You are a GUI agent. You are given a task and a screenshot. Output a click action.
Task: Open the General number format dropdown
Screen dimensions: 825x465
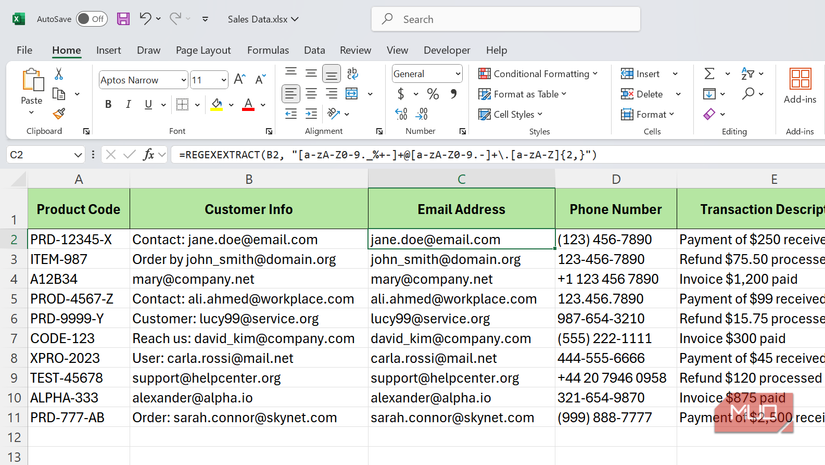click(458, 74)
